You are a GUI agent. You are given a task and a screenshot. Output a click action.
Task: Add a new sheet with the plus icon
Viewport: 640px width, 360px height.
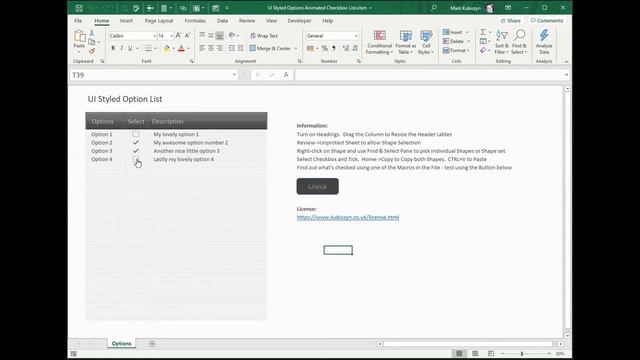[152, 344]
